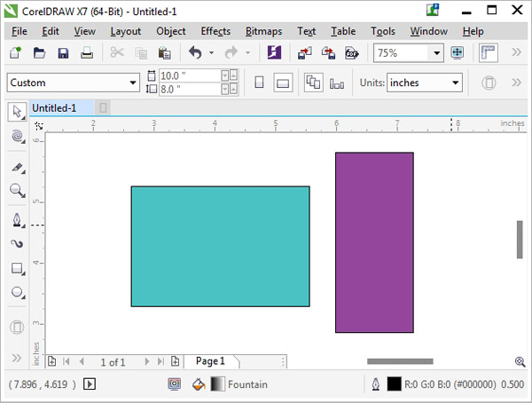
Task: Select the Pen nib tool in toolbox
Action: 18,220
